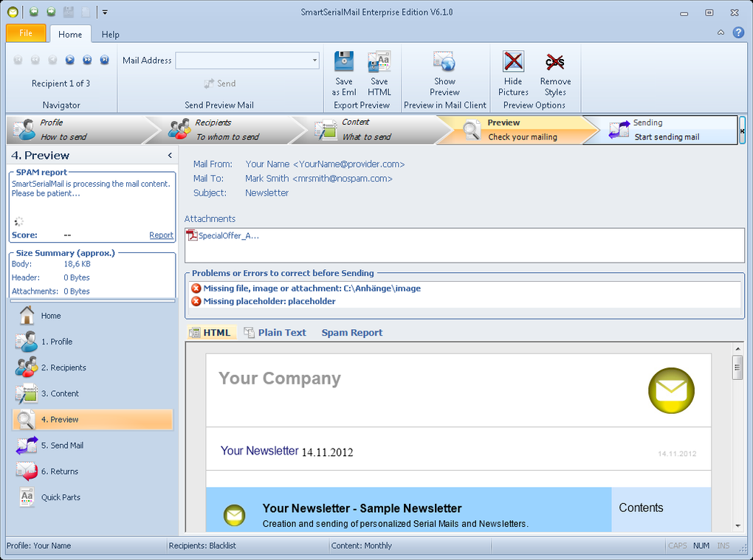Open the SPAM Report link
The image size is (753, 560).
[161, 235]
